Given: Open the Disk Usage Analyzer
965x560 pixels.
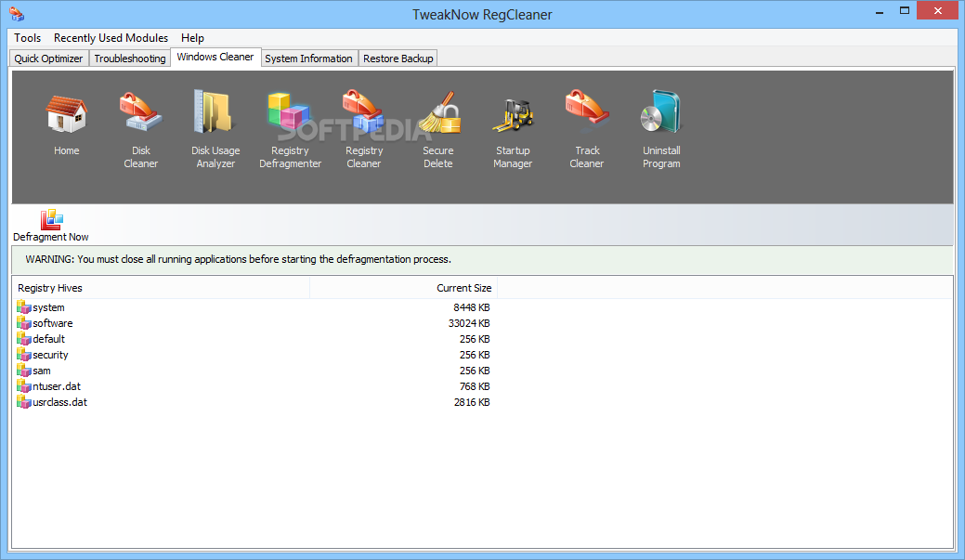Looking at the screenshot, I should pyautogui.click(x=215, y=112).
